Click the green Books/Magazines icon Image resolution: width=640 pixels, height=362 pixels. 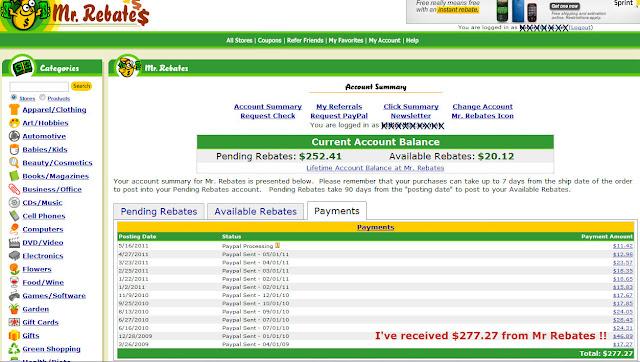point(14,176)
